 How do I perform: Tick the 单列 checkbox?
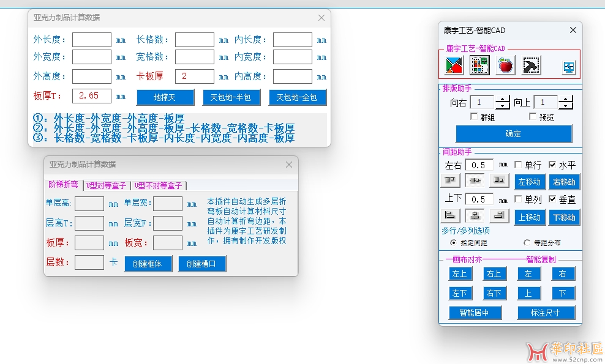(518, 199)
